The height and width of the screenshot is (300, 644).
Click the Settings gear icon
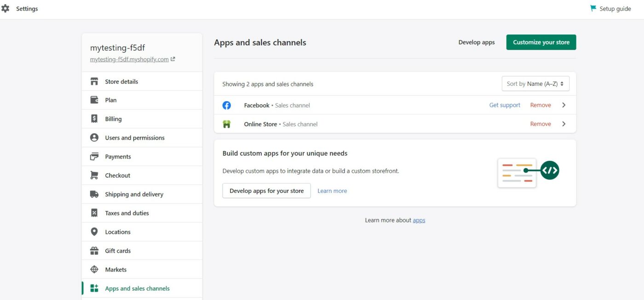[6, 9]
